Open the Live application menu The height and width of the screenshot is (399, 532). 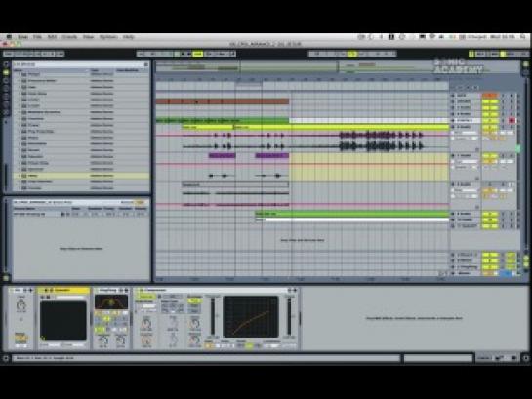(x=22, y=37)
